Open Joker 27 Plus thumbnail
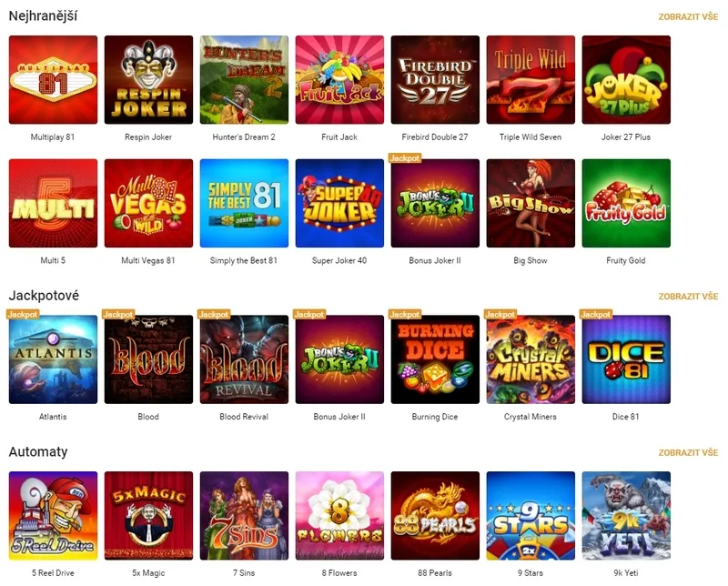This screenshot has height=586, width=728. tap(626, 80)
